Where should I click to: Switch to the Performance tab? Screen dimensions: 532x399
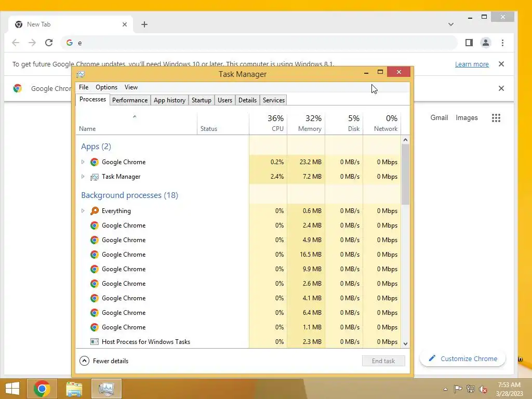[130, 100]
